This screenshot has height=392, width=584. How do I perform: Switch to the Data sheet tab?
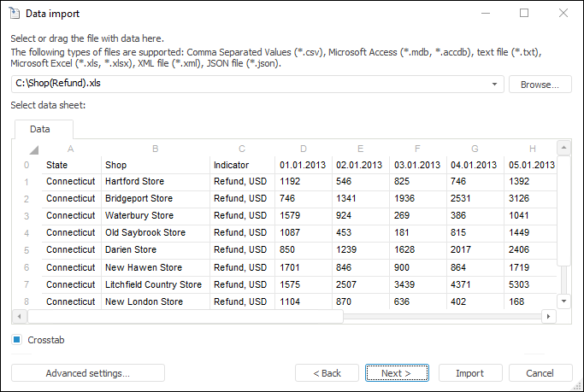(40, 129)
